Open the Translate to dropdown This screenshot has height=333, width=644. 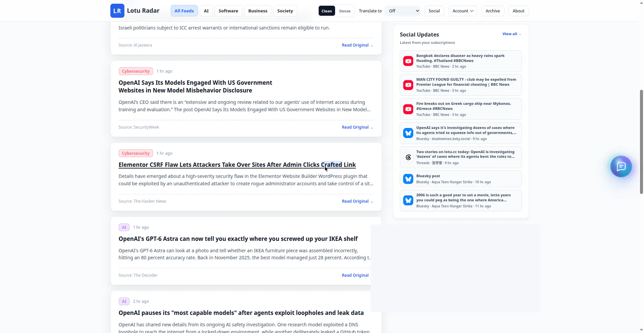[x=403, y=11]
